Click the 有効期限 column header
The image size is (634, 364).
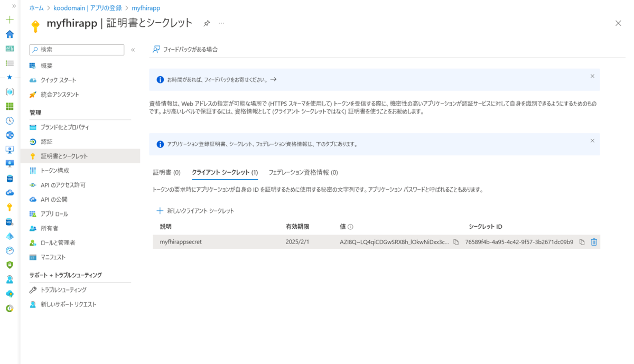click(297, 227)
